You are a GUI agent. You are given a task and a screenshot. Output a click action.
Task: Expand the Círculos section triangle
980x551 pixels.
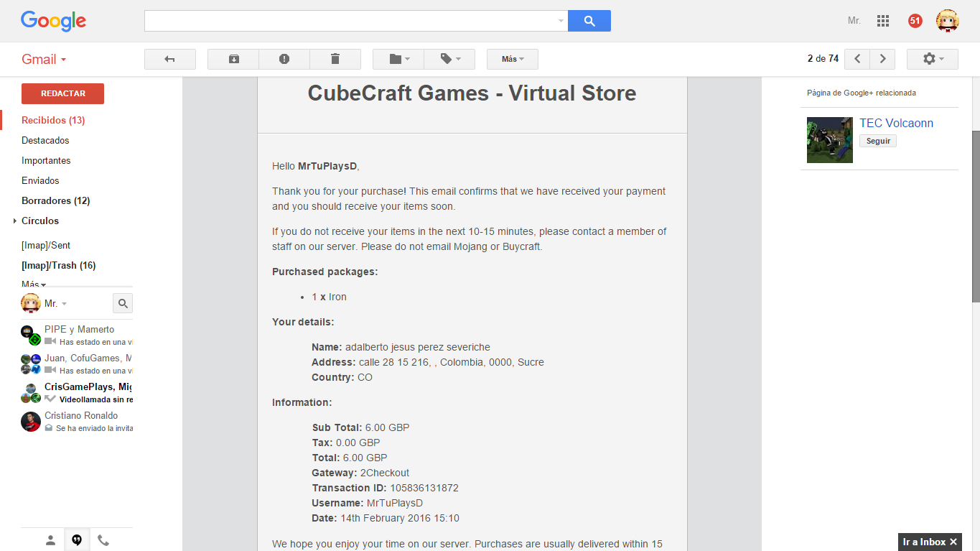(x=15, y=221)
